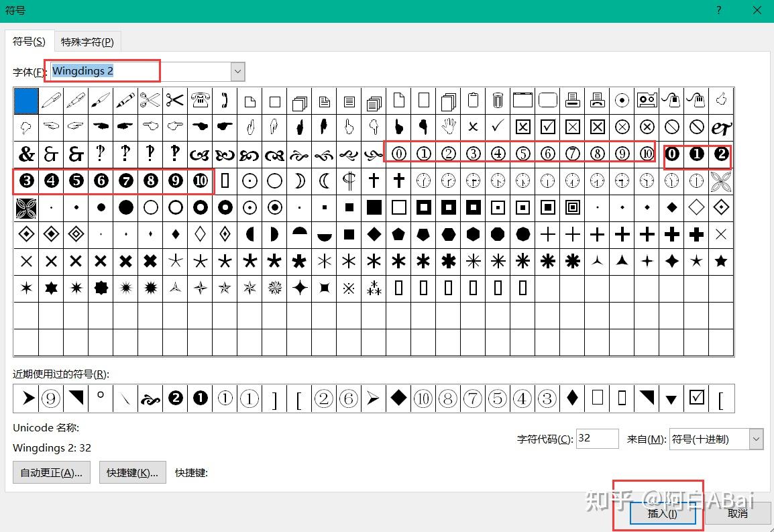Select recent symbol circled three
774x532 pixels.
click(547, 398)
